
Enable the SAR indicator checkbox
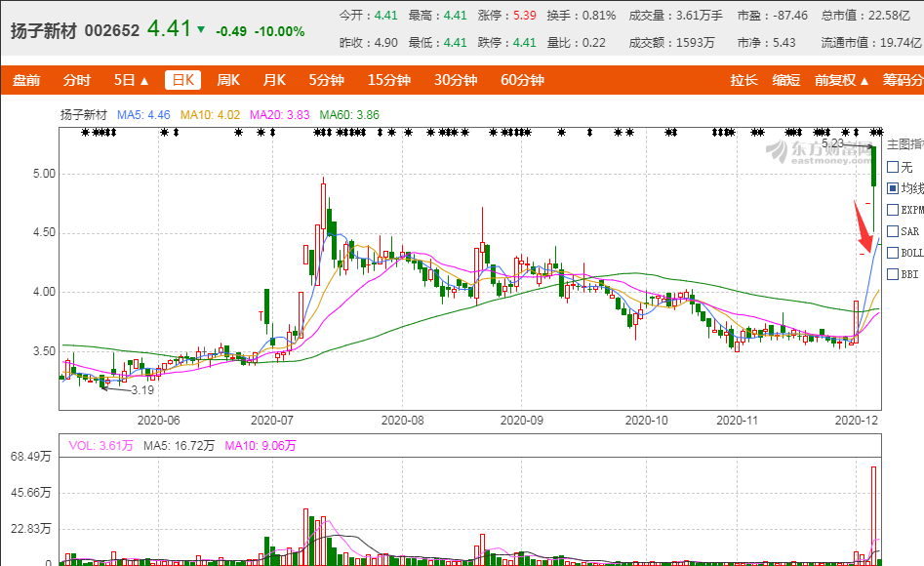coord(893,231)
